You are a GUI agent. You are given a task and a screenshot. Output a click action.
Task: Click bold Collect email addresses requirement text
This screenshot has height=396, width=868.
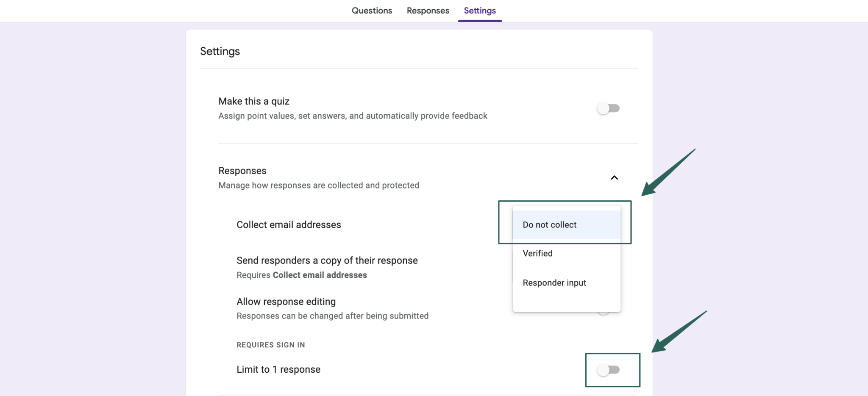tap(320, 275)
